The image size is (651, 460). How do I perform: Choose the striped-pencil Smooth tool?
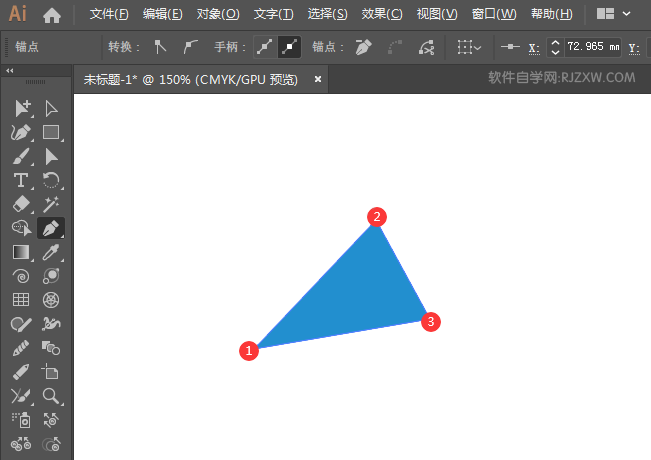(x=21, y=348)
